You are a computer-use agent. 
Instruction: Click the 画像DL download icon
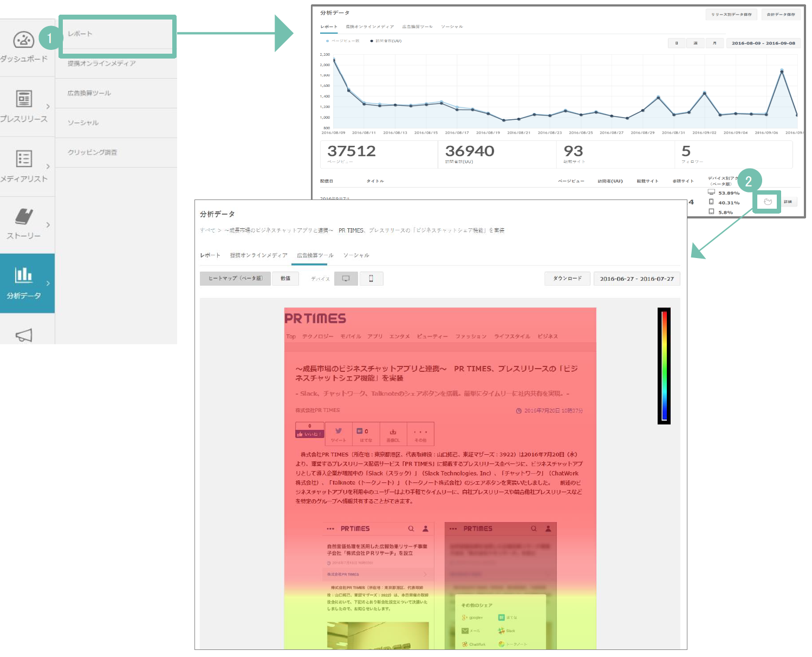393,434
